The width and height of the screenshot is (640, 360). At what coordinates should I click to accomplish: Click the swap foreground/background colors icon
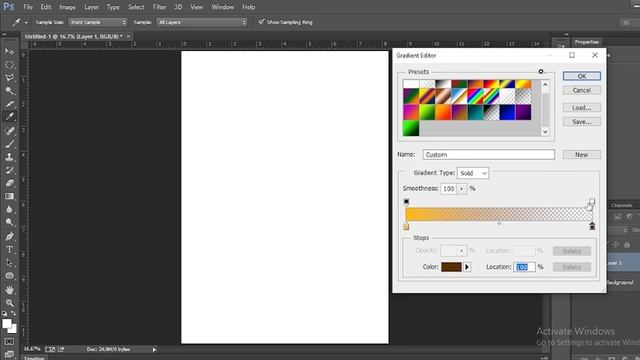click(13, 313)
